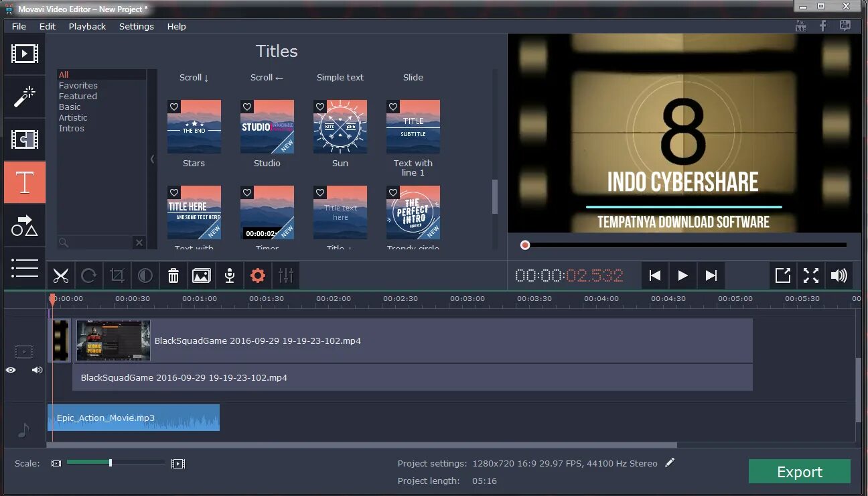Click the zoom in timeline scale icon

point(177,463)
